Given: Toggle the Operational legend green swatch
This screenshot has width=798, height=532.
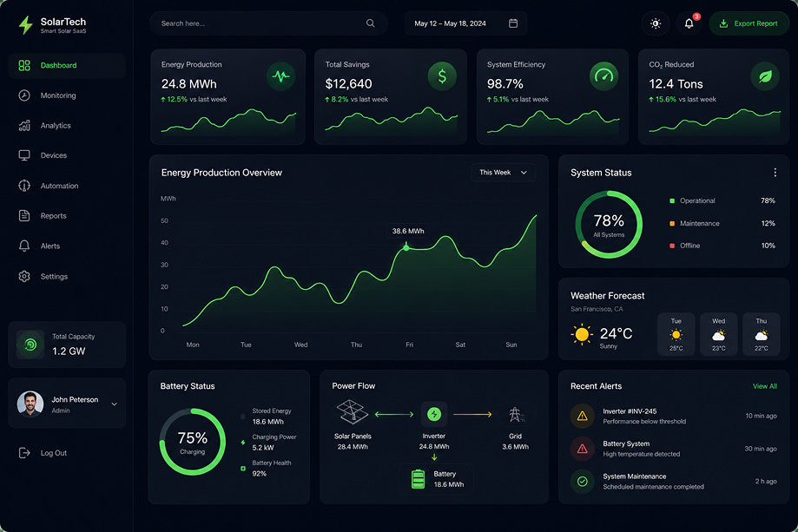Looking at the screenshot, I should point(672,200).
